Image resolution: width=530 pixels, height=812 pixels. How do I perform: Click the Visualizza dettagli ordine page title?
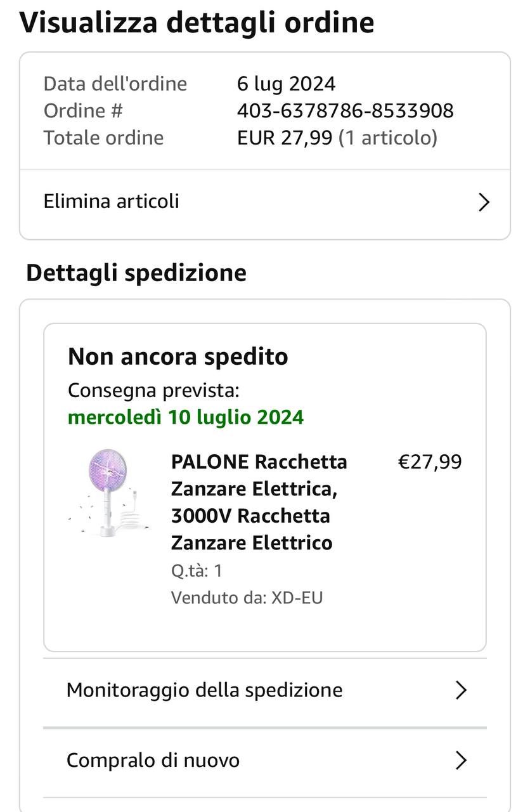[197, 23]
